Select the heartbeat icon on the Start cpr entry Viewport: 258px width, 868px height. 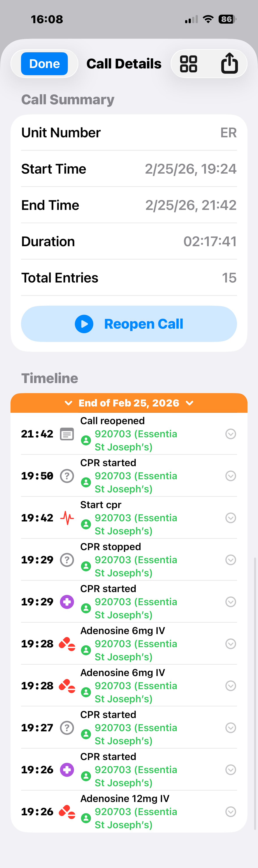pyautogui.click(x=67, y=518)
